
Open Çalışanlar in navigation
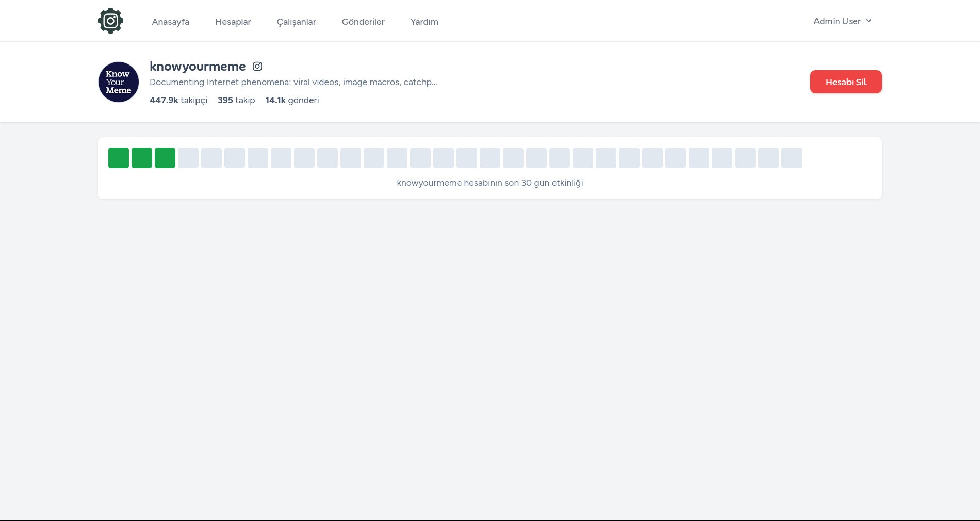click(x=297, y=22)
